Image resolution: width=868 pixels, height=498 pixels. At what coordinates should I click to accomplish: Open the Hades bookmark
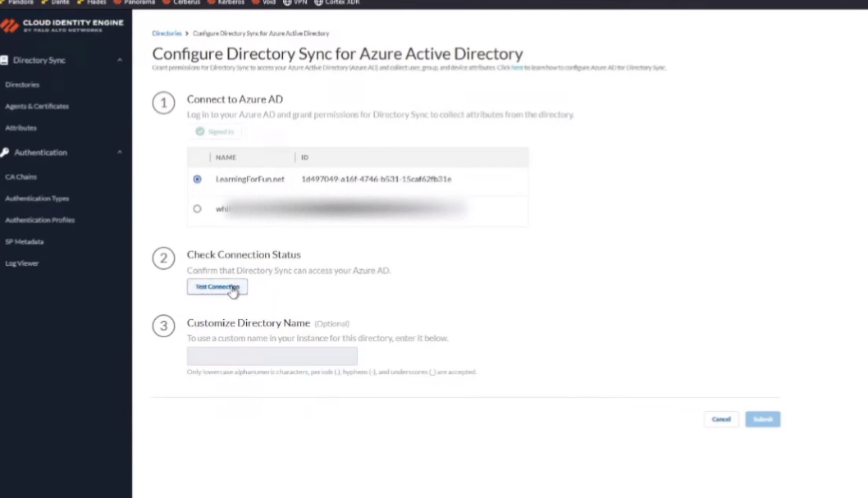coord(92,2)
